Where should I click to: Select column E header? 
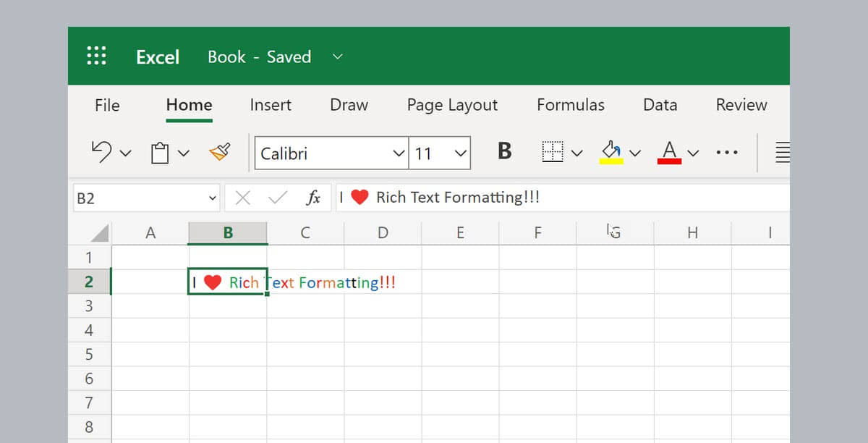coord(460,233)
